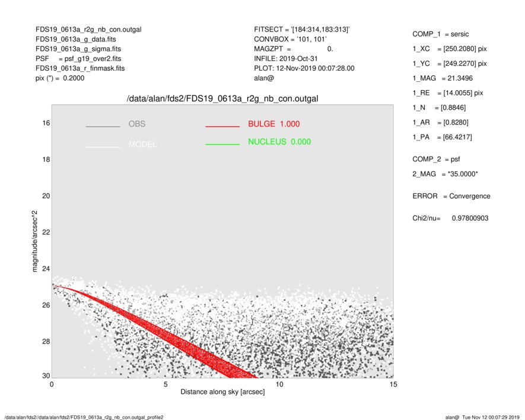Click the COMP_2 = psf label
Screen dimensions: 525x420
[436, 160]
